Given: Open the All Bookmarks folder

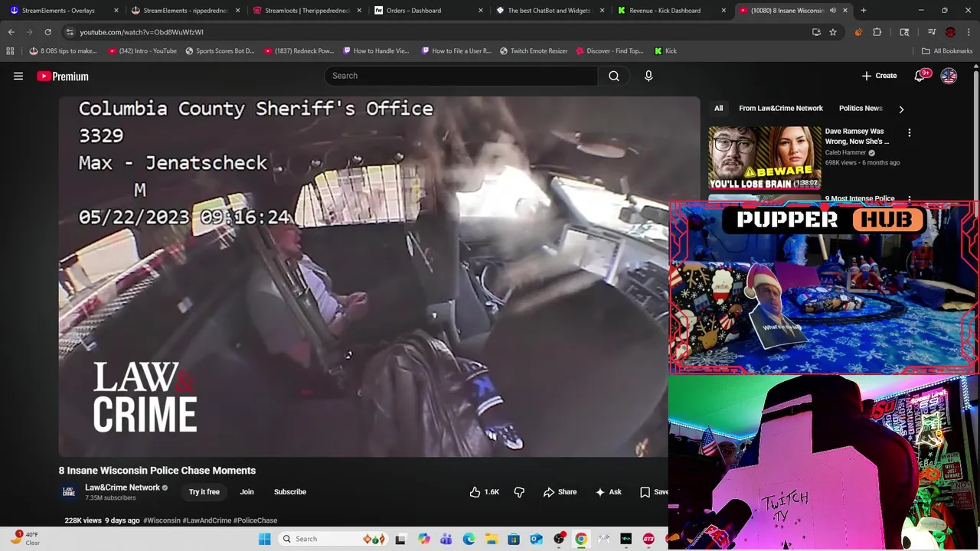Looking at the screenshot, I should click(x=947, y=51).
